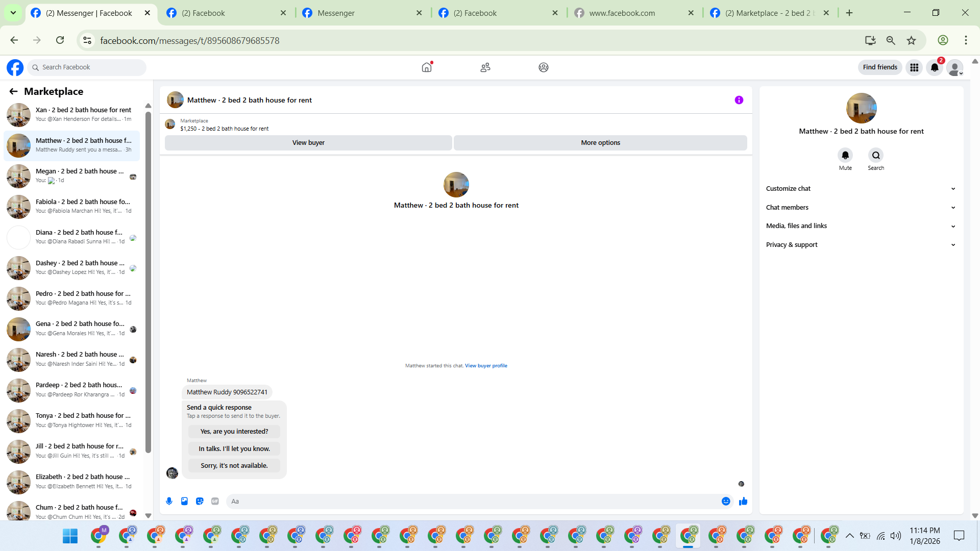Expand Privacy & support section
Screen dimensions: 980x551
pos(861,245)
